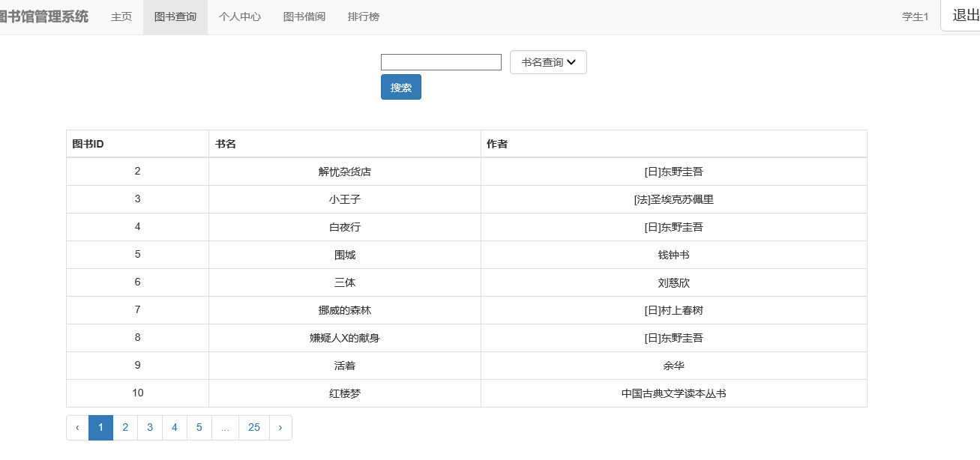Click book ID 5 cell
The height and width of the screenshot is (460, 980).
coord(137,255)
